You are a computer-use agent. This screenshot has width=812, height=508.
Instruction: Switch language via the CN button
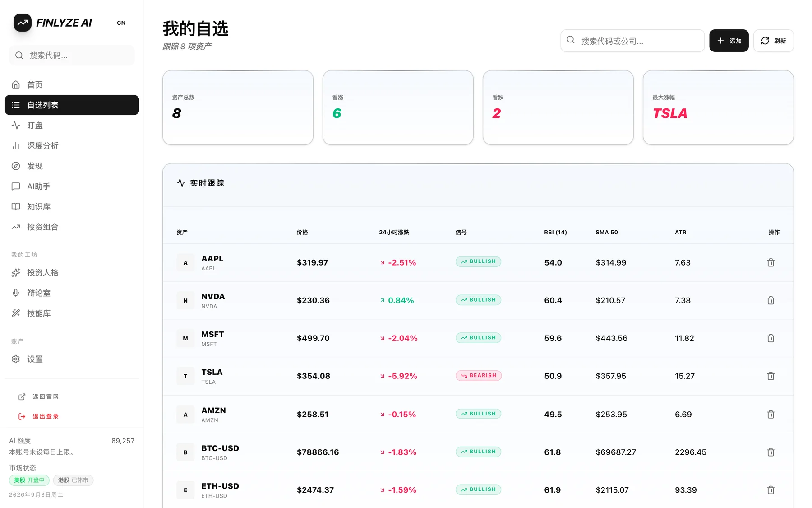pyautogui.click(x=121, y=23)
